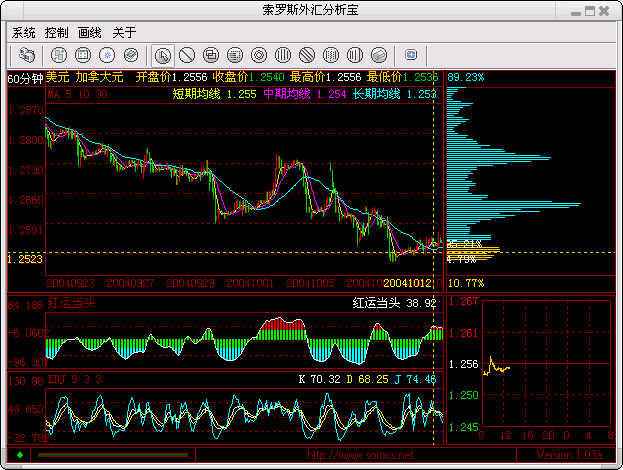This screenshot has height=470, width=623.
Task: Open the 关于 menu
Action: (124, 32)
